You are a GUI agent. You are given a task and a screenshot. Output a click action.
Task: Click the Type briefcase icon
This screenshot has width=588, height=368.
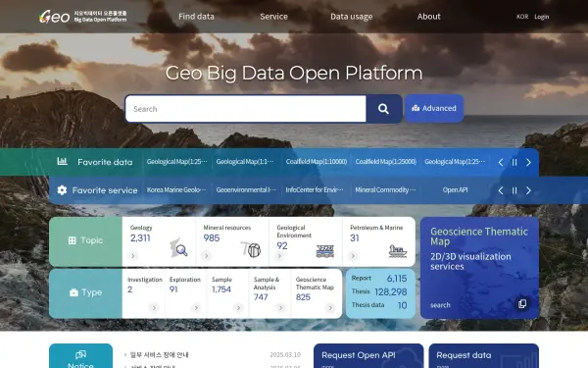pos(73,292)
